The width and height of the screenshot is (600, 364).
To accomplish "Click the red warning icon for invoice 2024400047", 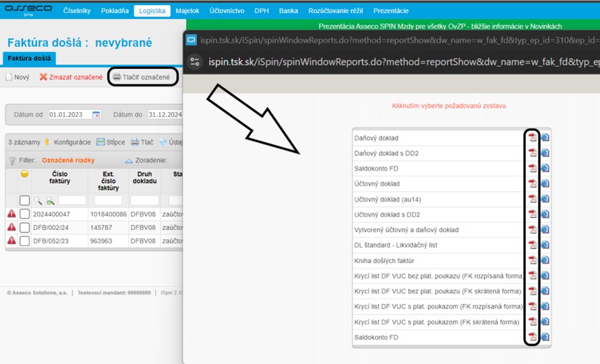I will [11, 214].
